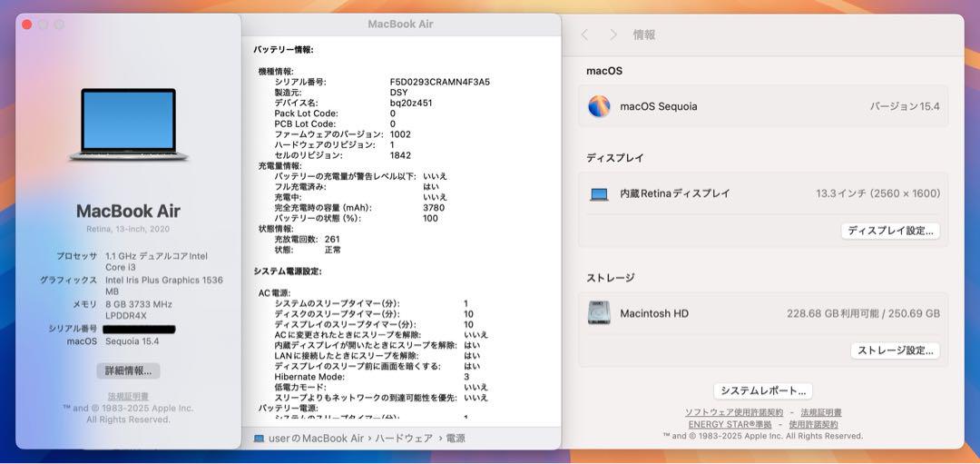Click the built-in Retina display icon

[599, 194]
